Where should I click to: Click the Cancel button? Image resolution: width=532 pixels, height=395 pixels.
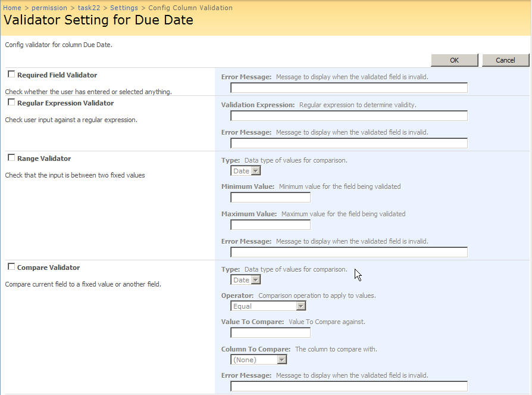[x=505, y=60]
